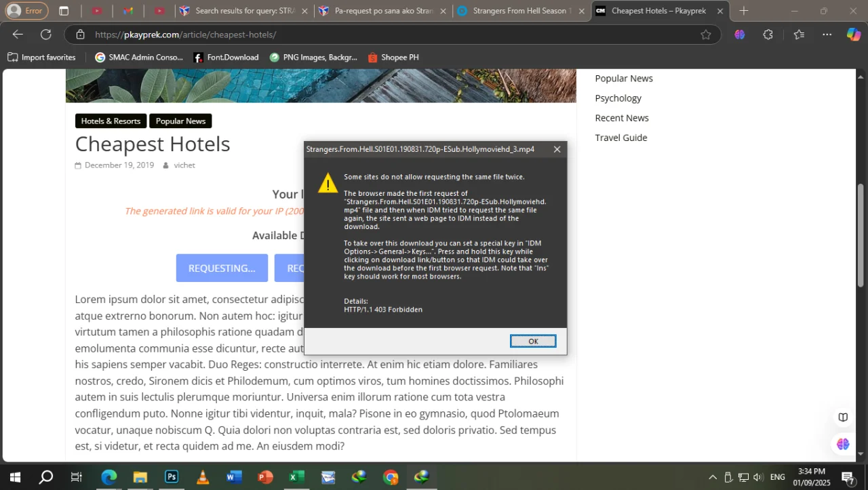Viewport: 868px width, 490px height.
Task: Click the purple brain extension icon in the toolbar
Action: (x=740, y=35)
